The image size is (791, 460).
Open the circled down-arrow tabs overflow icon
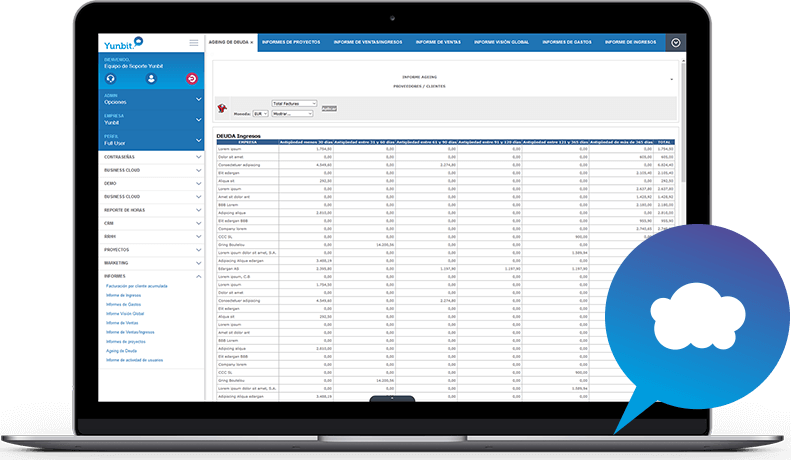pos(674,43)
